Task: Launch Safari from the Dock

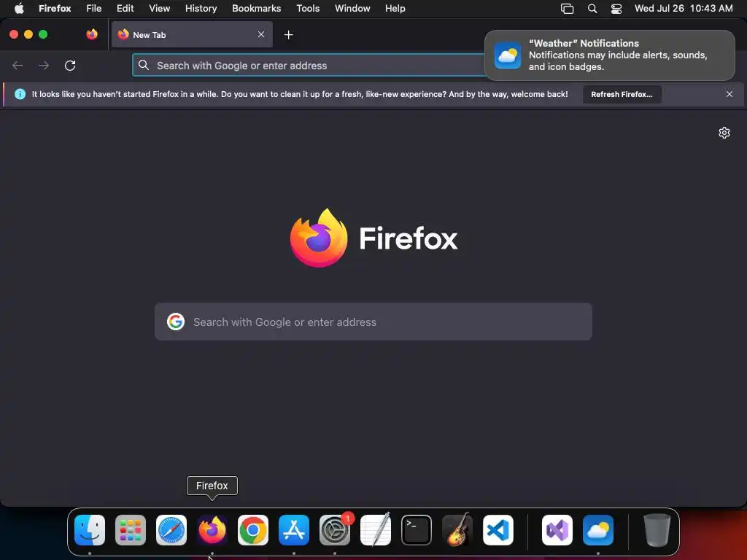Action: coord(171,530)
